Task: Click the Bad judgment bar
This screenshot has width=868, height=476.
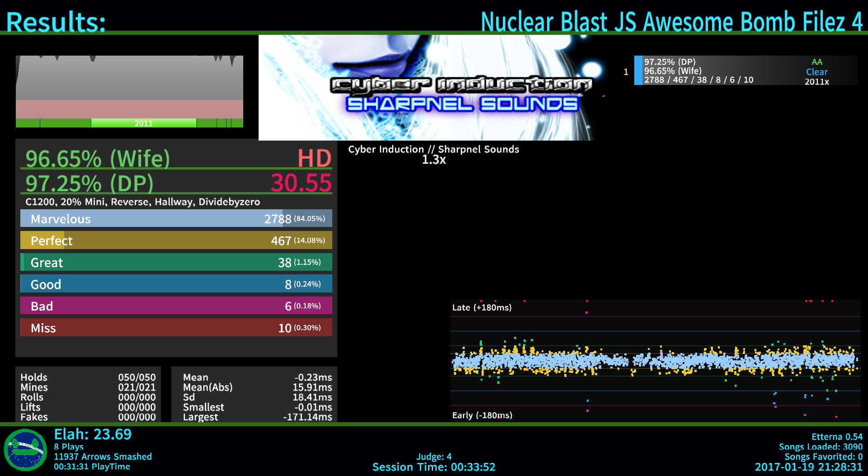Action: point(176,306)
